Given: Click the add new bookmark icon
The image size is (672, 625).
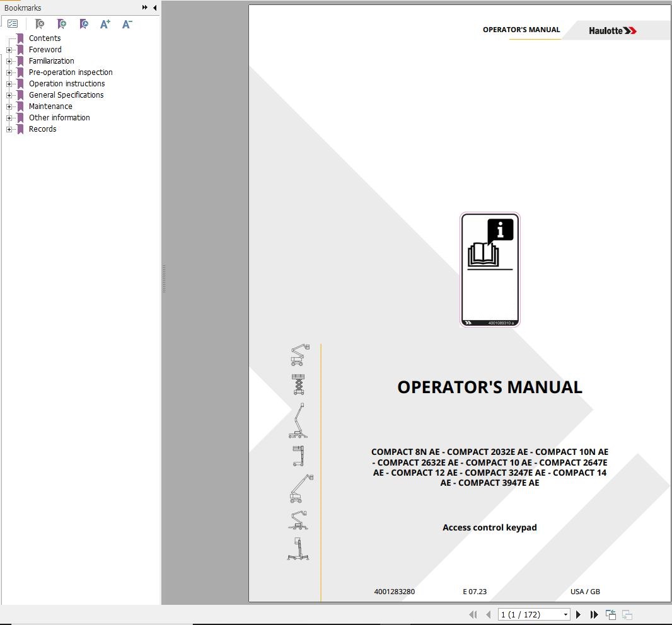Looking at the screenshot, I should click(x=62, y=24).
